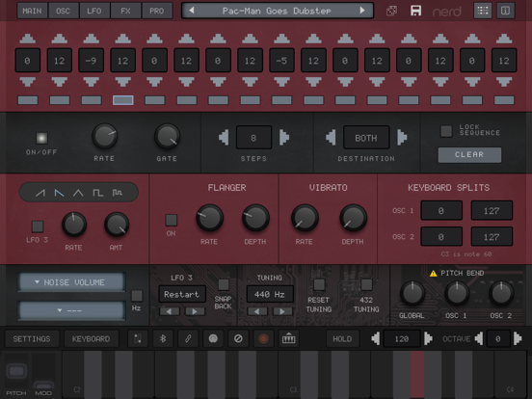Select the ramp-up sawtooth LFO waveform
Screen dimensions: 532x399
pos(40,193)
